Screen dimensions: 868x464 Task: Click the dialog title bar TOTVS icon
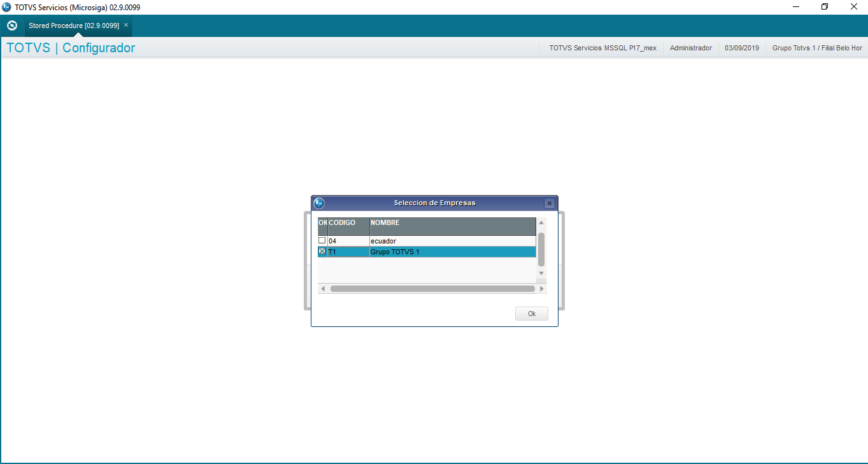coord(319,203)
